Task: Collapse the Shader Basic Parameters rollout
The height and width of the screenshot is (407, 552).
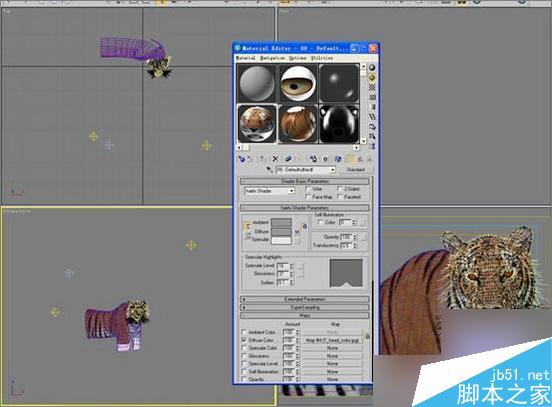Action: (x=305, y=181)
